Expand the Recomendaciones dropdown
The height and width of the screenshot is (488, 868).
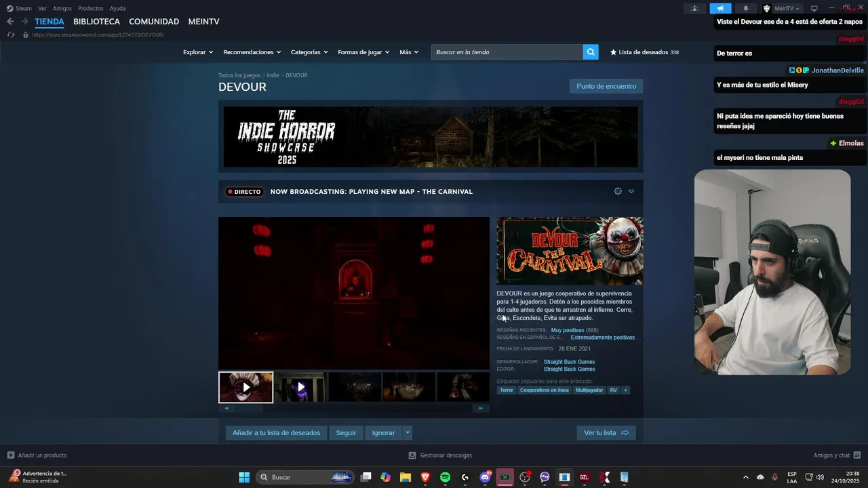tap(252, 52)
